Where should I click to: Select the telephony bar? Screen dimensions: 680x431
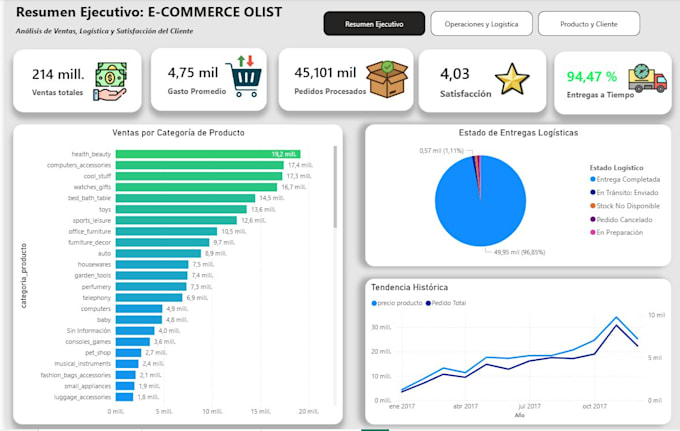click(149, 297)
